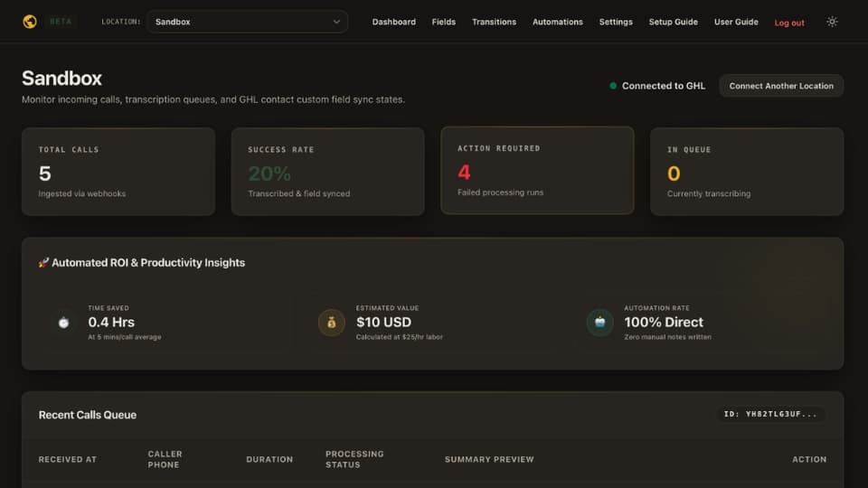Go to Dashboard menu item

[393, 22]
